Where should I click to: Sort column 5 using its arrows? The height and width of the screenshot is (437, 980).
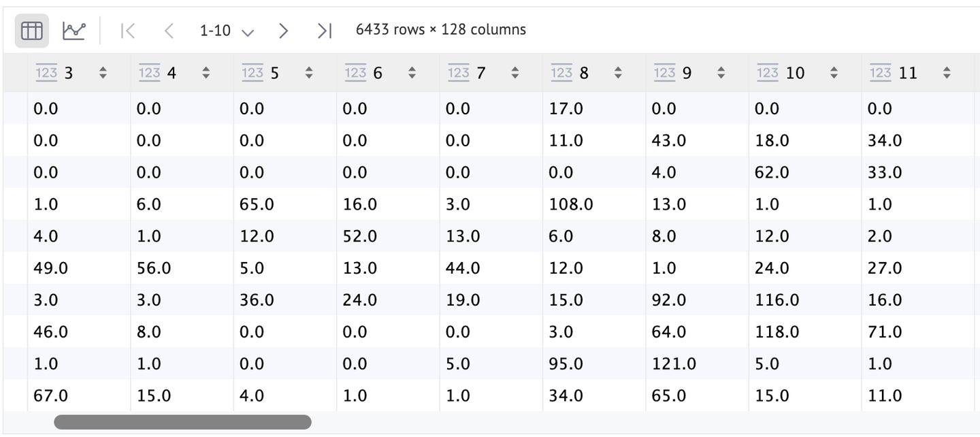(x=309, y=73)
